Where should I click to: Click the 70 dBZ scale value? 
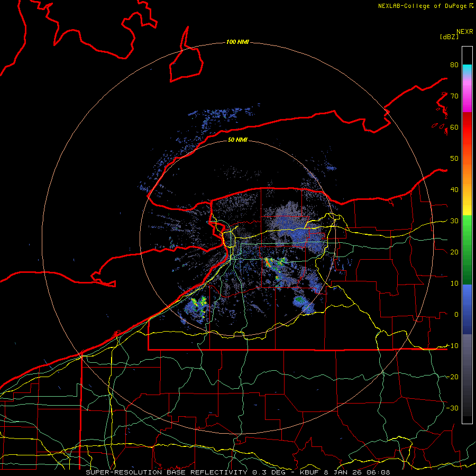tap(454, 96)
